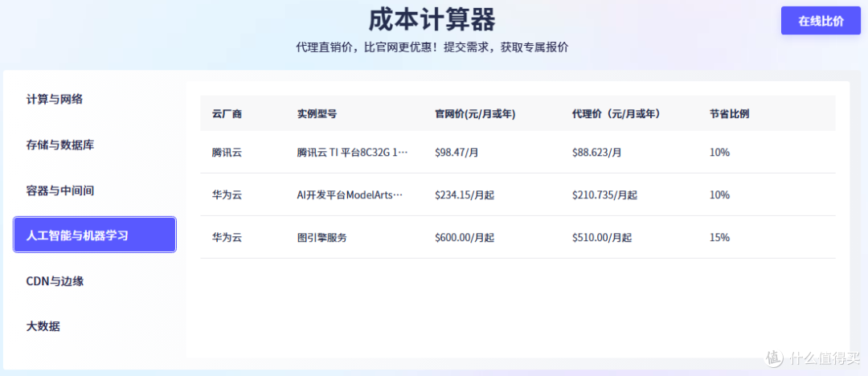Click the 官网价(元/月或年) column header

476,114
